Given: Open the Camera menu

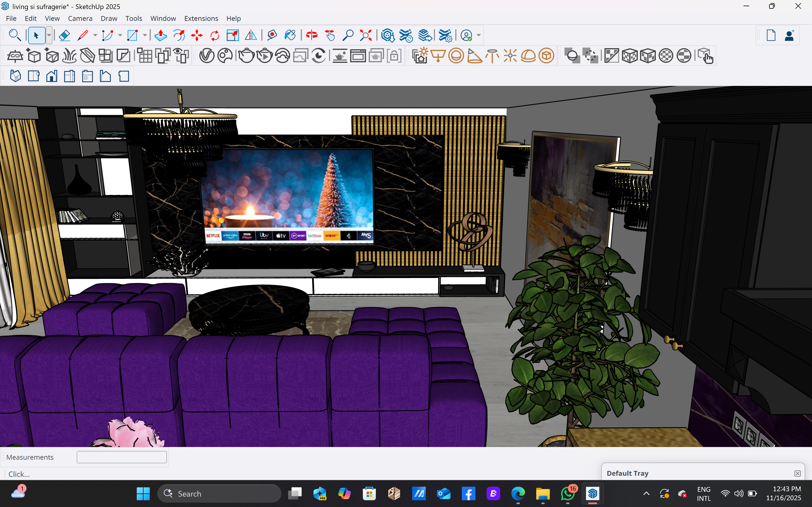Looking at the screenshot, I should tap(80, 18).
